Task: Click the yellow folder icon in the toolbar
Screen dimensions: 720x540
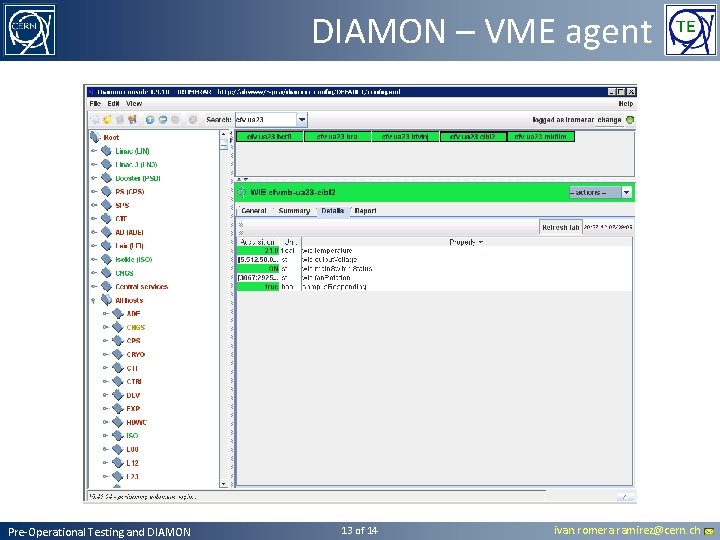Action: 107,120
